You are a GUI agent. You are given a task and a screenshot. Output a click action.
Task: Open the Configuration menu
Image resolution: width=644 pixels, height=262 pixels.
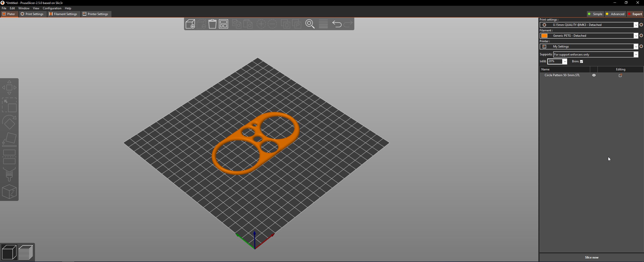(52, 8)
